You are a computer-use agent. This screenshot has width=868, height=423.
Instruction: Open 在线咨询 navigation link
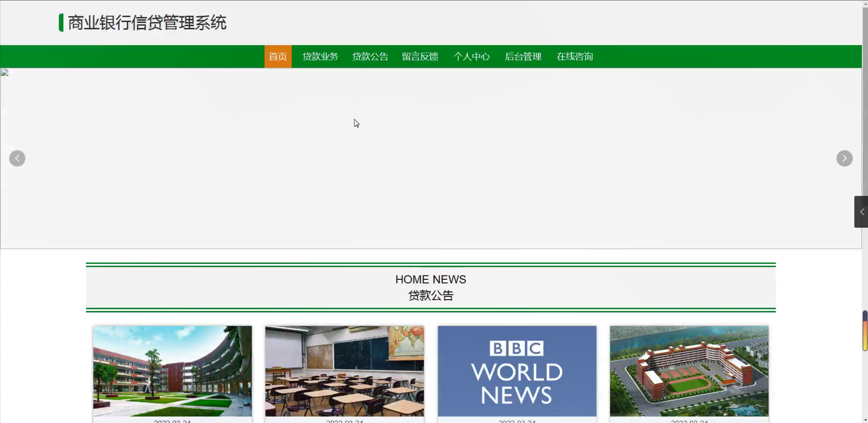(575, 57)
